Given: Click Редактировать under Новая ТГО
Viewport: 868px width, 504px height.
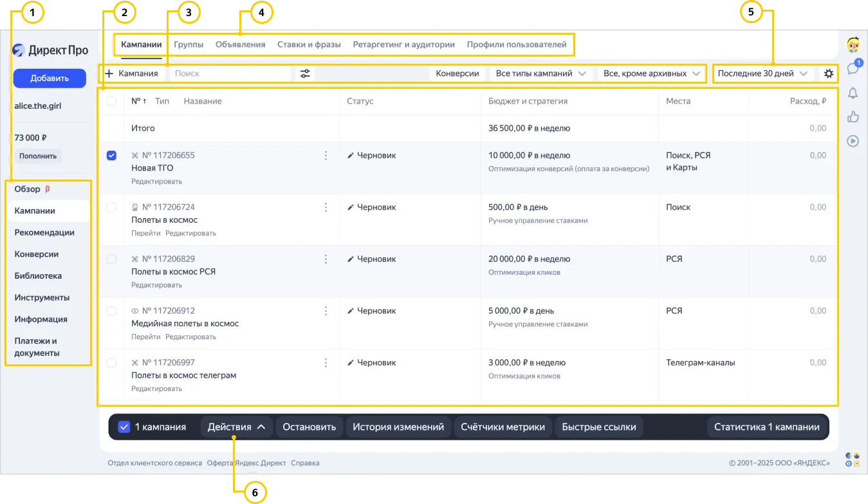Looking at the screenshot, I should pyautogui.click(x=156, y=182).
